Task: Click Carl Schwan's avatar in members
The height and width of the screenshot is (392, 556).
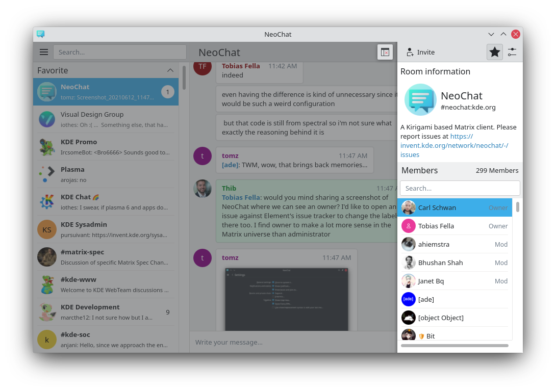Action: pyautogui.click(x=409, y=207)
